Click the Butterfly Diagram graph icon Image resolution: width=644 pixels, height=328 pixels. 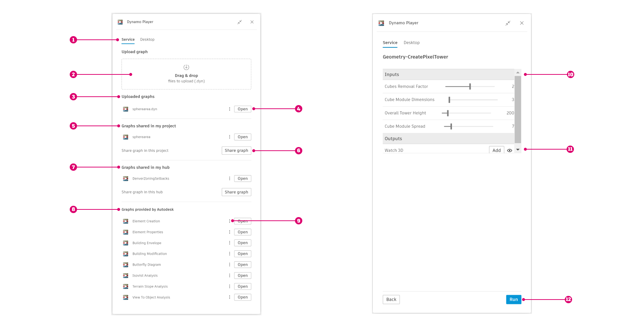coord(126,265)
